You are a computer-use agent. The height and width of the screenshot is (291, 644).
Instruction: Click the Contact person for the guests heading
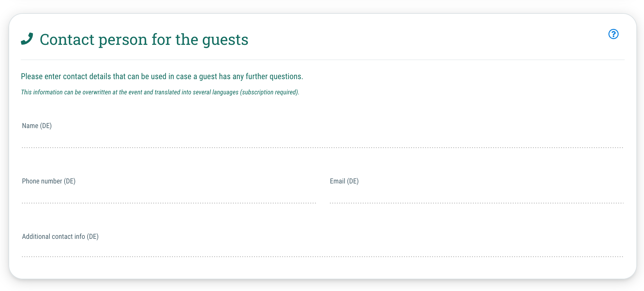pyautogui.click(x=144, y=39)
